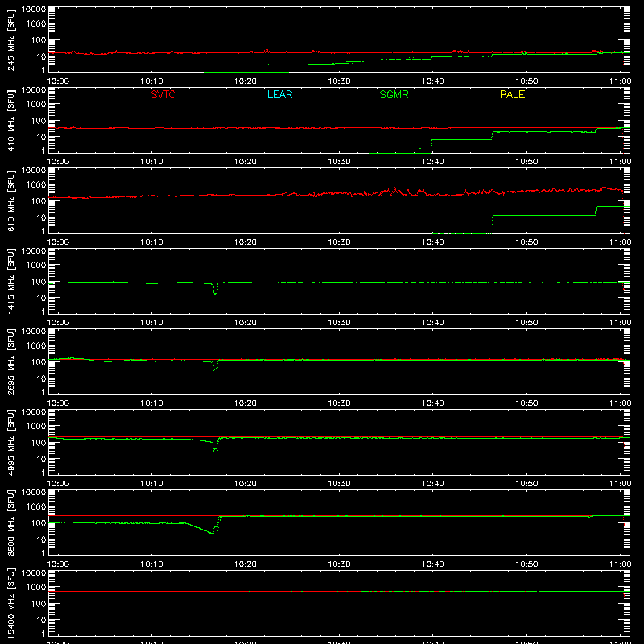644x644 pixels.
Task: Click the 10:30 tick under the 245 MHz plot
Action: (x=339, y=81)
